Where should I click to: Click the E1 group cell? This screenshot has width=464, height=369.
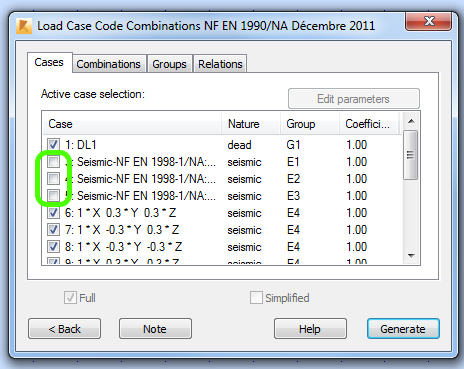pyautogui.click(x=293, y=162)
